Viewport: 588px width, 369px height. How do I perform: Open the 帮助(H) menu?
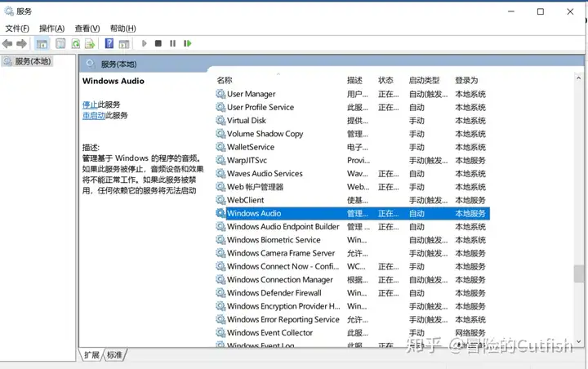point(123,29)
